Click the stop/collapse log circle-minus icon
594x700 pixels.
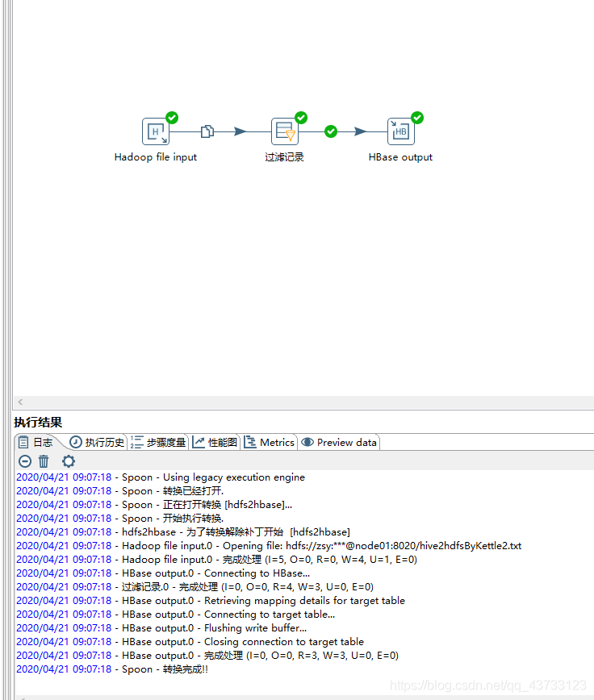[x=25, y=461]
